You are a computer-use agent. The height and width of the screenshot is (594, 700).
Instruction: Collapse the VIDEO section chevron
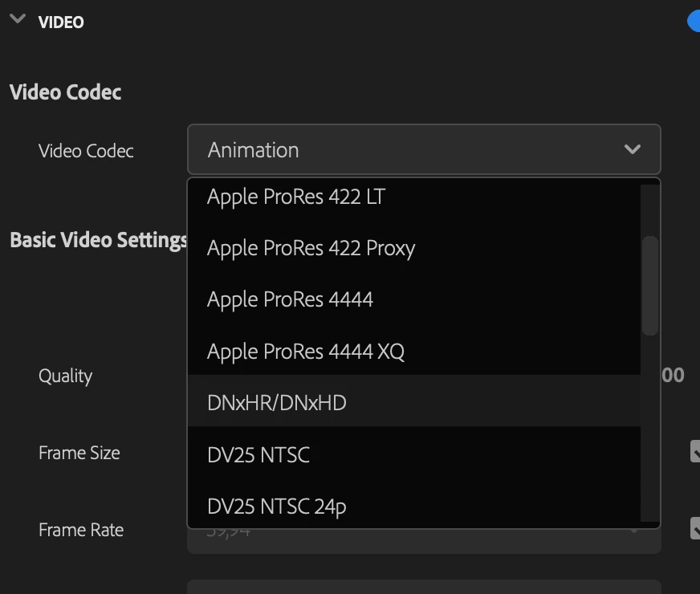click(x=18, y=19)
